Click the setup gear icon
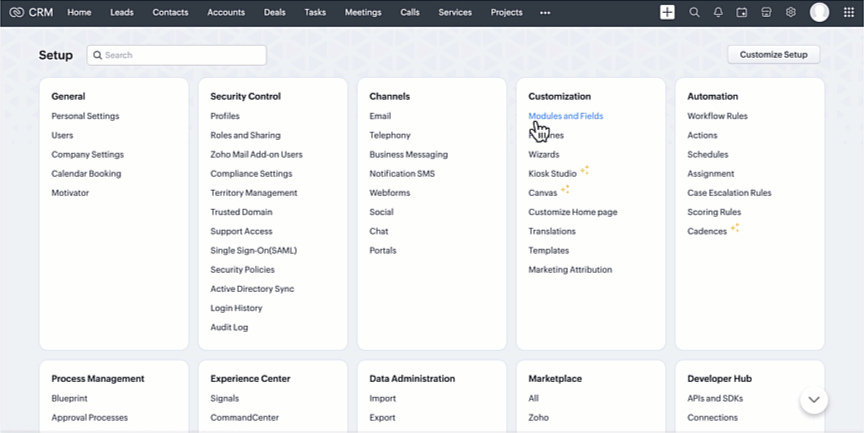Viewport: 864px width, 433px height. (790, 12)
